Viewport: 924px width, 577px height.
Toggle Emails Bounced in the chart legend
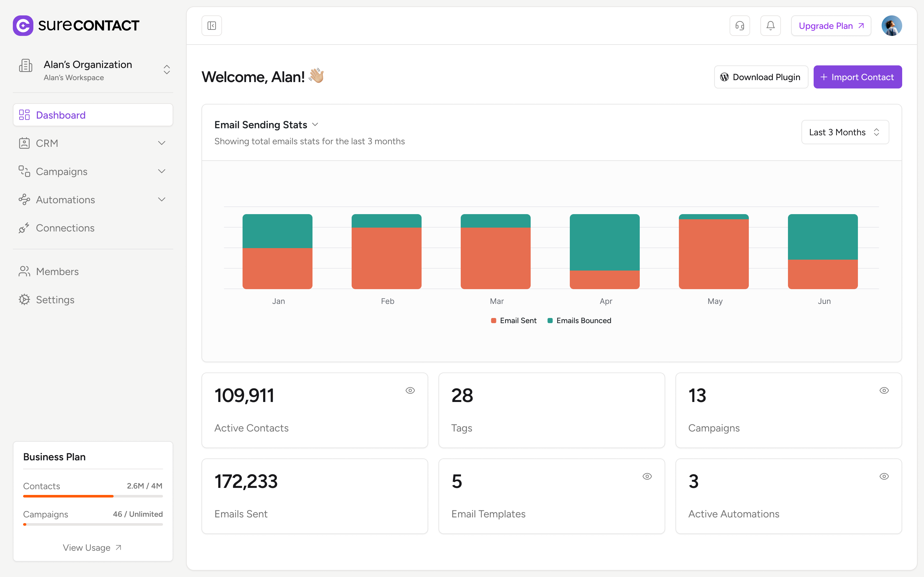(579, 320)
